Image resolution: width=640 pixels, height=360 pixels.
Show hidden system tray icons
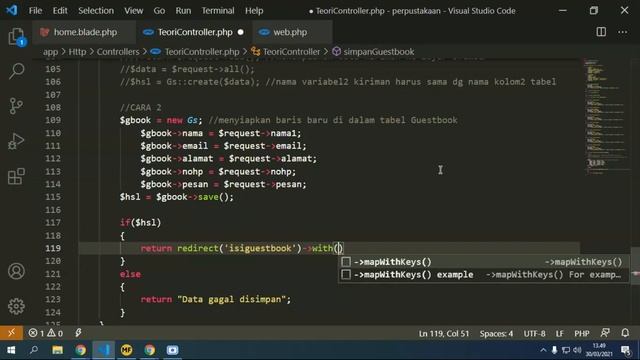(x=543, y=350)
